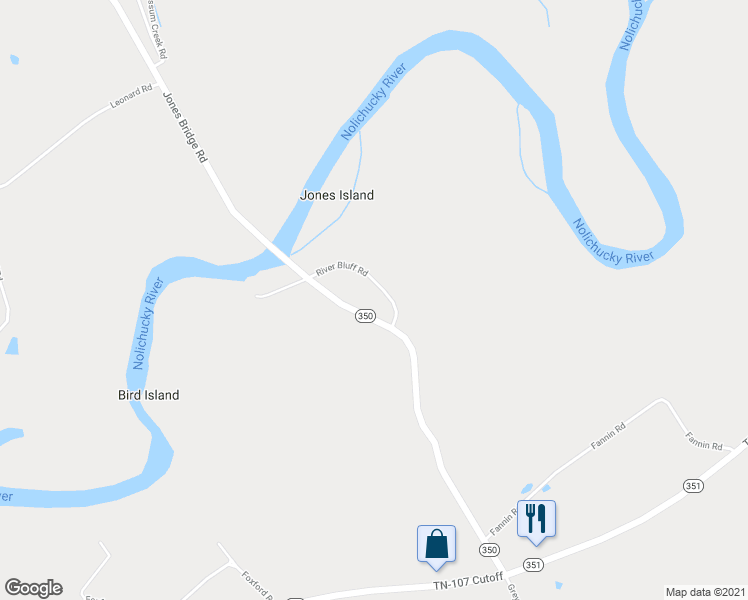Image resolution: width=748 pixels, height=600 pixels.
Task: Click Nolichucky River label near Bird Island
Action: [x=148, y=323]
